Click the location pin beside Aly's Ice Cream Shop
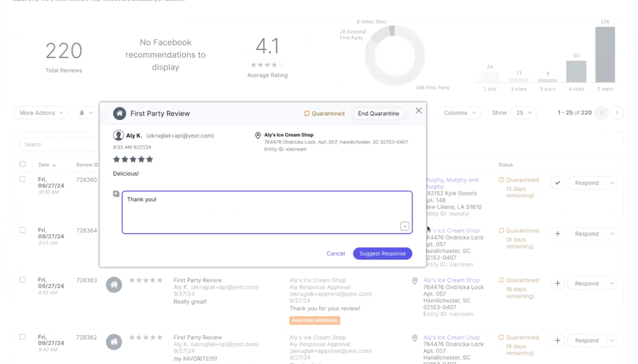Viewport: 638px width, 364px height. click(257, 135)
